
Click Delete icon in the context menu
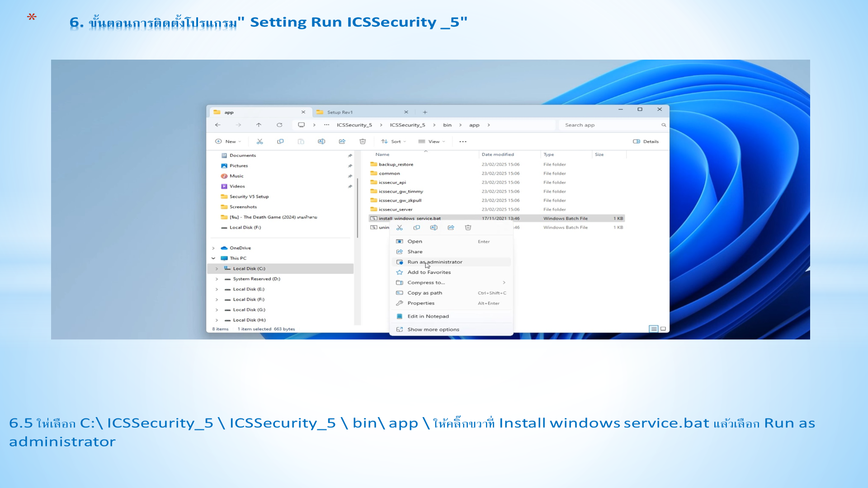click(x=468, y=228)
